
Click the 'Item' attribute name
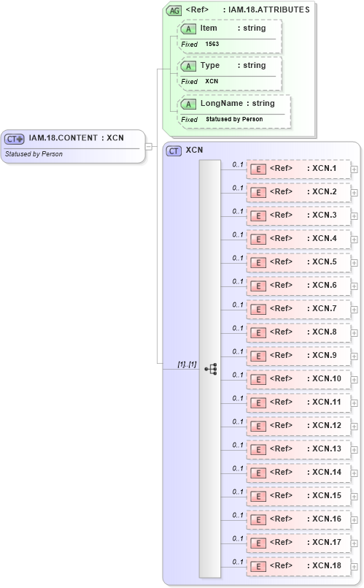[x=209, y=28]
